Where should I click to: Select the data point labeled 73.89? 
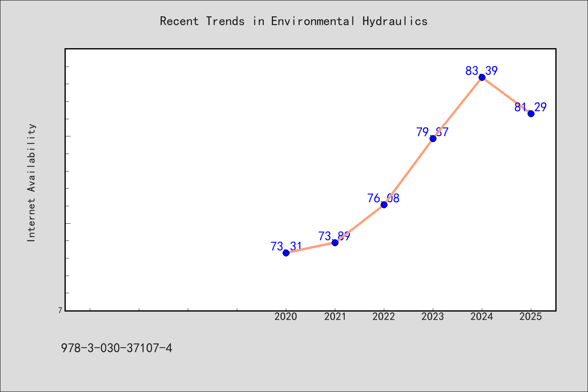pyautogui.click(x=335, y=243)
